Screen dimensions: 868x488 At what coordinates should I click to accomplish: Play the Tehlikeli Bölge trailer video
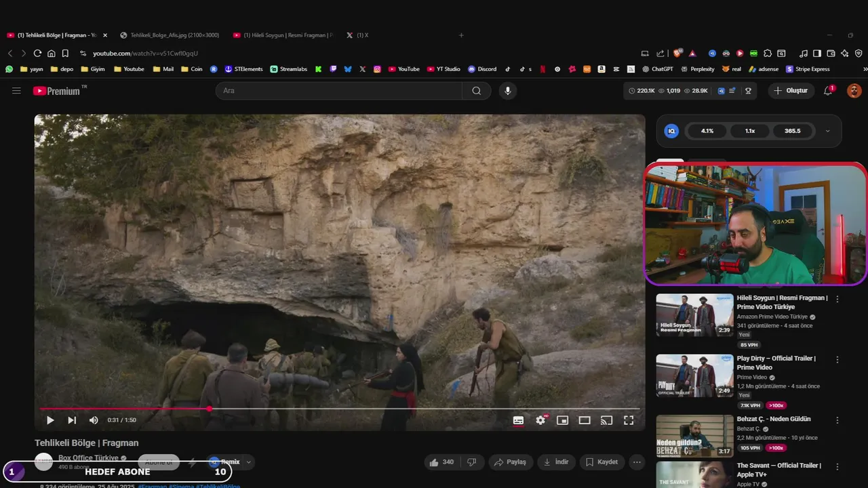(50, 420)
